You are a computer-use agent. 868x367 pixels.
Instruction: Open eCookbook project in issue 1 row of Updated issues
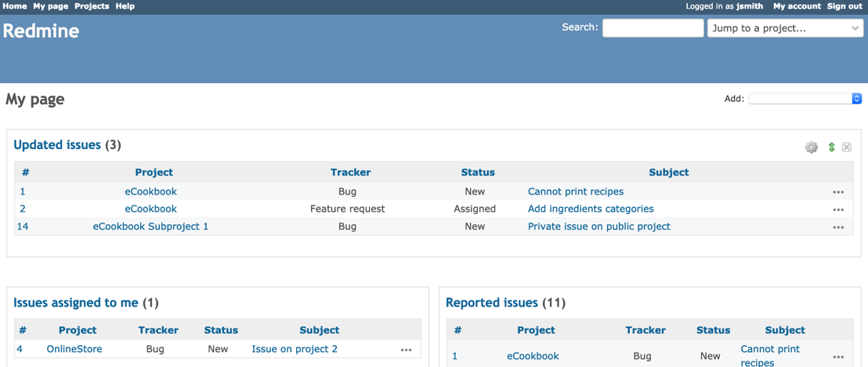coord(150,192)
